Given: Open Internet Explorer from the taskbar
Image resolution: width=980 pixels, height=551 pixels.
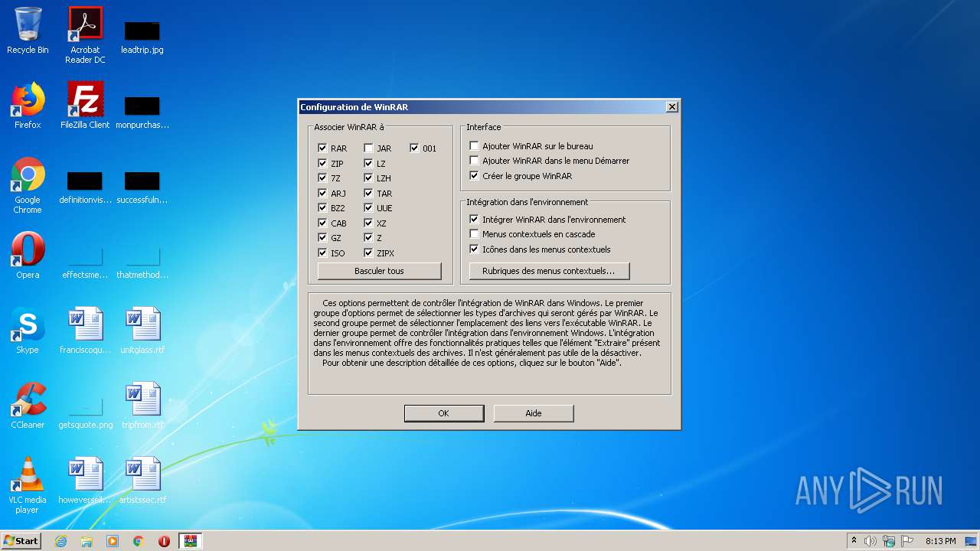Looking at the screenshot, I should [60, 541].
